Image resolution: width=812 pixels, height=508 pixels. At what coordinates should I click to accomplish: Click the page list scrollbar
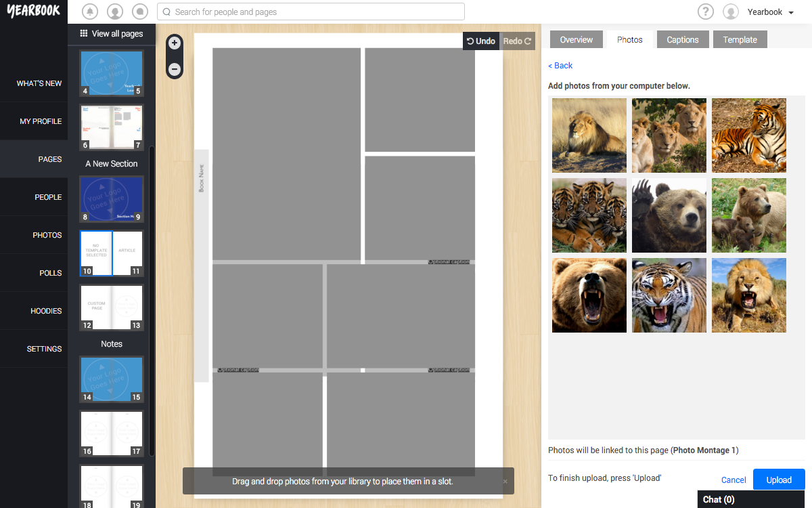click(152, 300)
